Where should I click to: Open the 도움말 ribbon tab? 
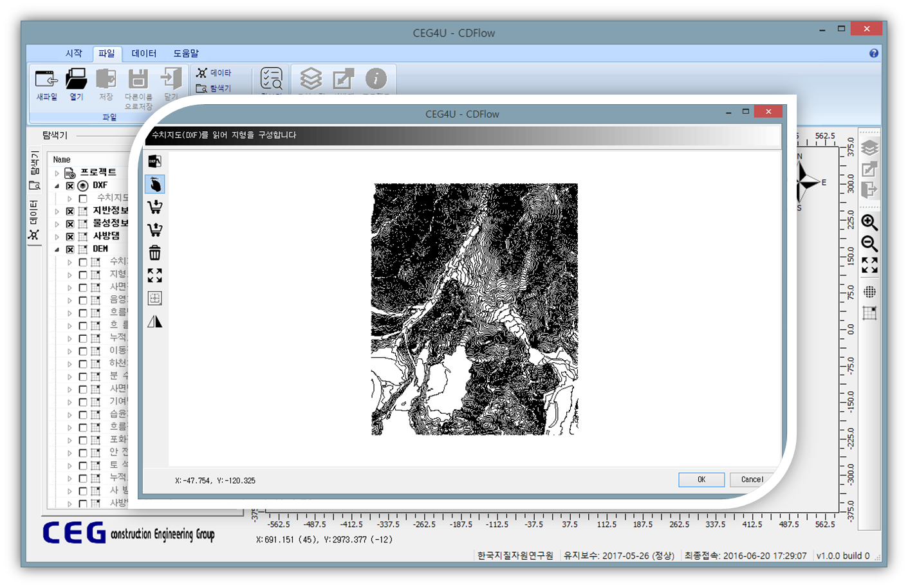pyautogui.click(x=186, y=53)
